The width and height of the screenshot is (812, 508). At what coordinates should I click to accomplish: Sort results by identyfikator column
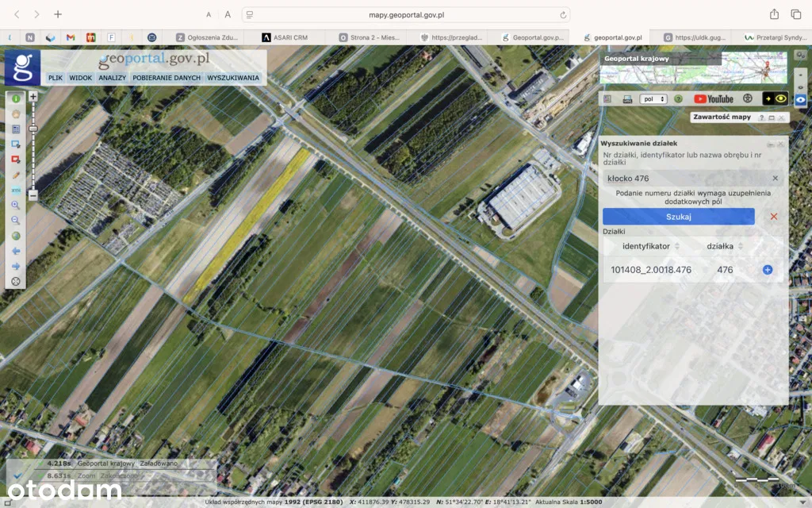(651, 246)
